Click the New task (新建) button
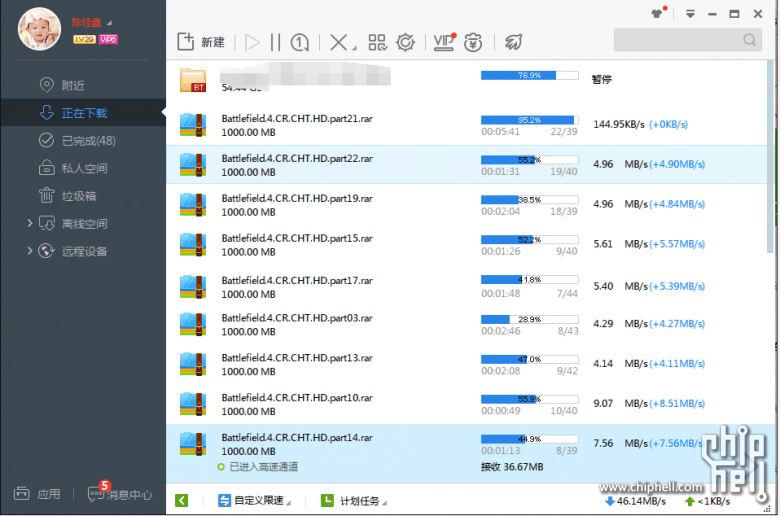This screenshot has width=780, height=516. click(x=201, y=42)
